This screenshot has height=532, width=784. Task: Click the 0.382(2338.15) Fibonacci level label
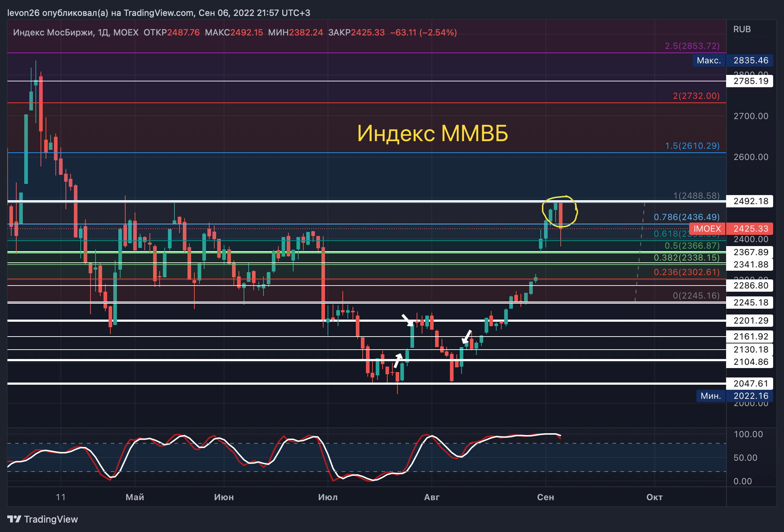pos(687,258)
